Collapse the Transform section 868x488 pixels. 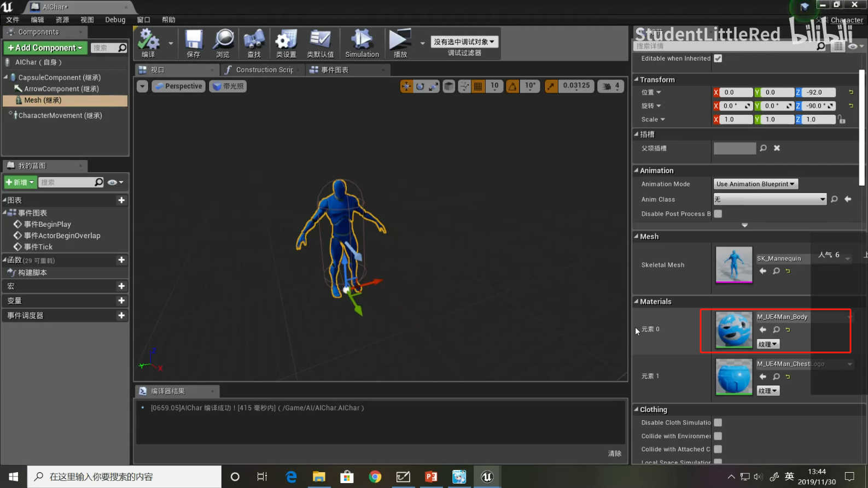(637, 79)
